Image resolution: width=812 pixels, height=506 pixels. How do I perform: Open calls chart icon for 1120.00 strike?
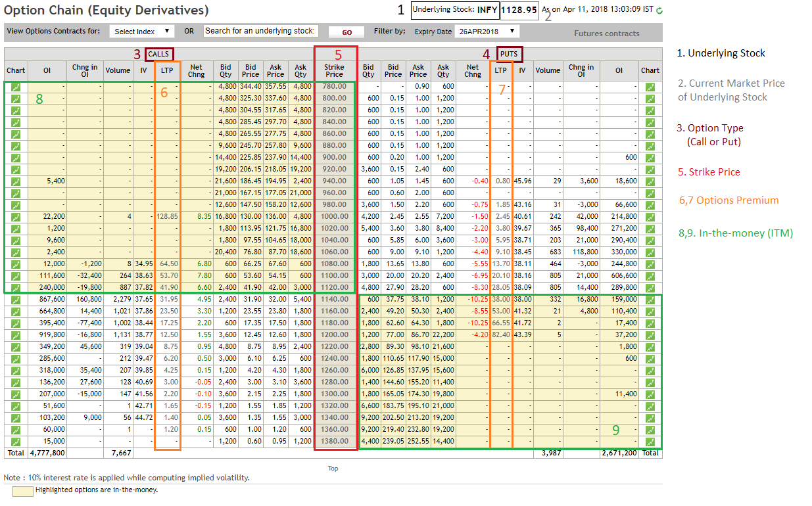[16, 288]
